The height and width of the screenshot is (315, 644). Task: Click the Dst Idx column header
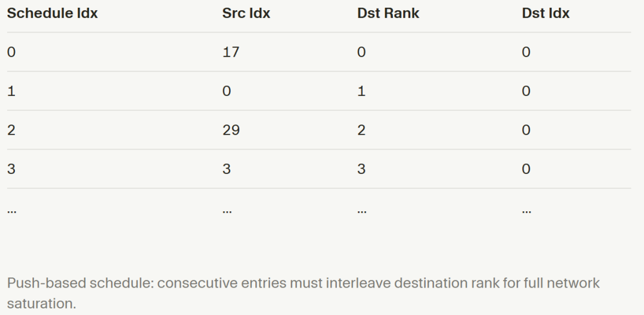(x=546, y=13)
